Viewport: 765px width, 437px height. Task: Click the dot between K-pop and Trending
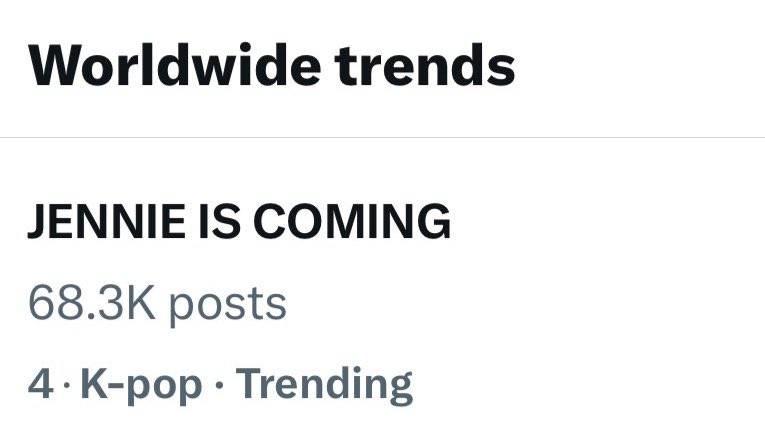coord(219,385)
